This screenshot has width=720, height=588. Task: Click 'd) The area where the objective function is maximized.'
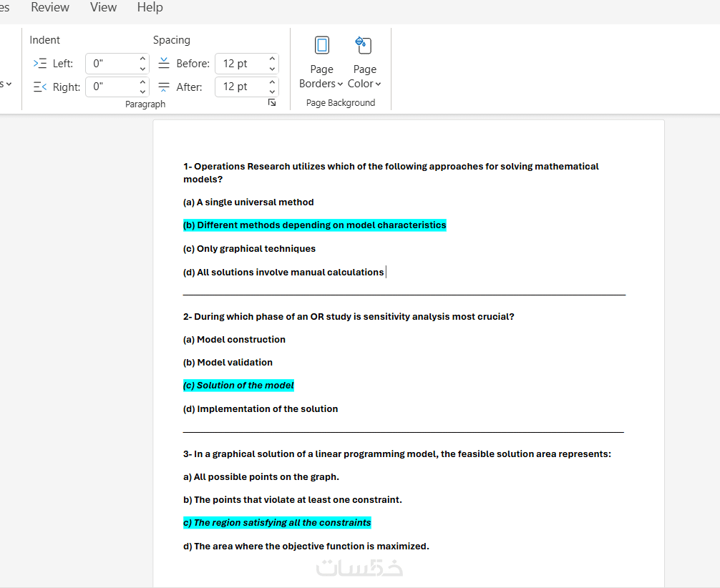pyautogui.click(x=306, y=547)
